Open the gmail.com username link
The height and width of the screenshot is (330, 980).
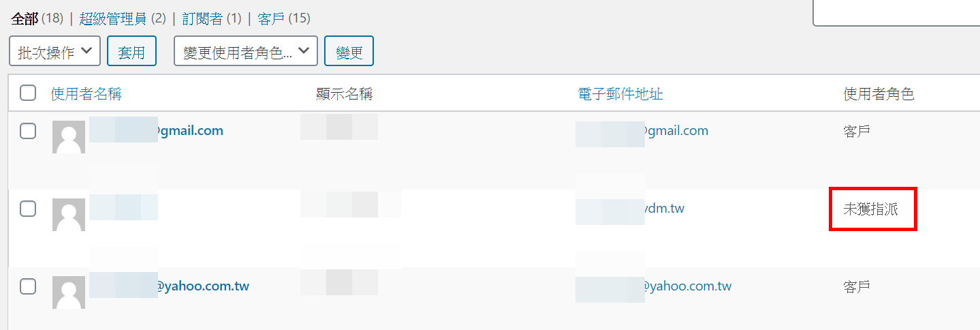157,130
